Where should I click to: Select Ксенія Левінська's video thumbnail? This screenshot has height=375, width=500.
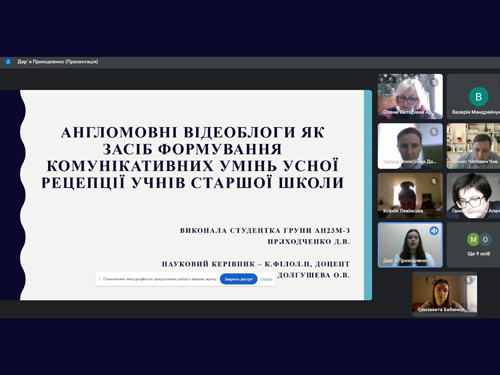coord(410,195)
